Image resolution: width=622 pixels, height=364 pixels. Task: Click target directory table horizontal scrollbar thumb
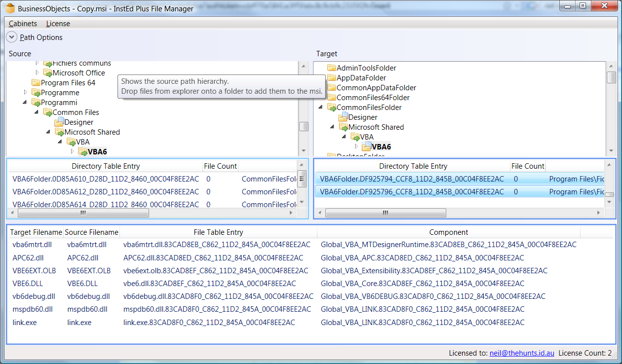coord(386,213)
